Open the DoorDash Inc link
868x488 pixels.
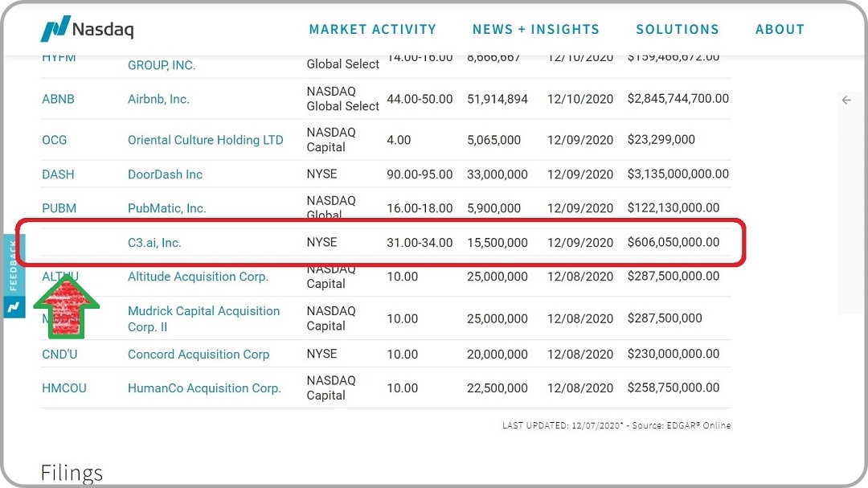[x=165, y=174]
